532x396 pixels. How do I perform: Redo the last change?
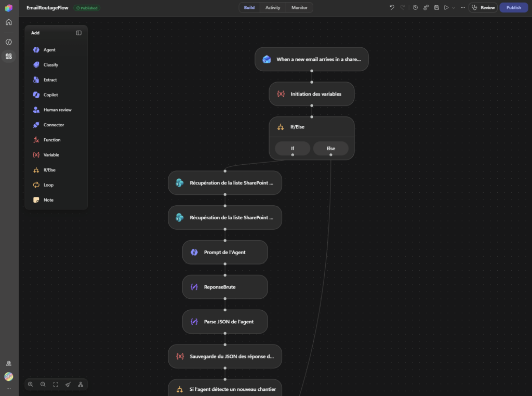click(x=403, y=7)
